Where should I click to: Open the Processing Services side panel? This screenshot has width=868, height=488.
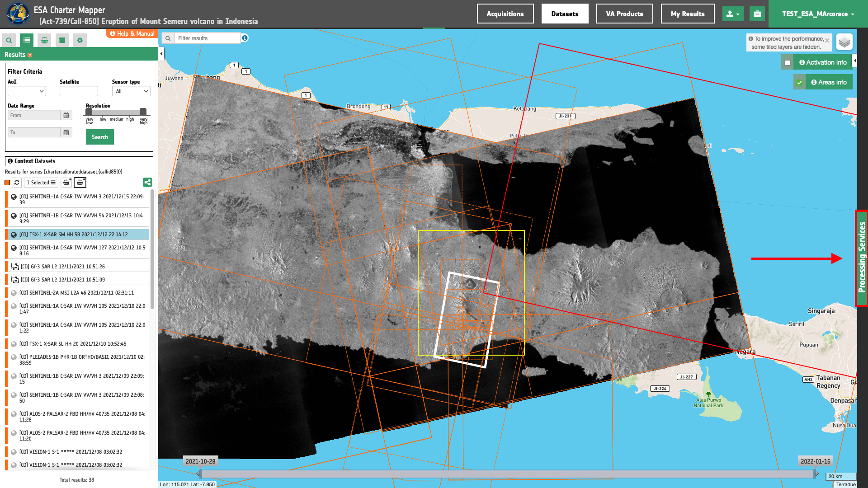pyautogui.click(x=862, y=258)
